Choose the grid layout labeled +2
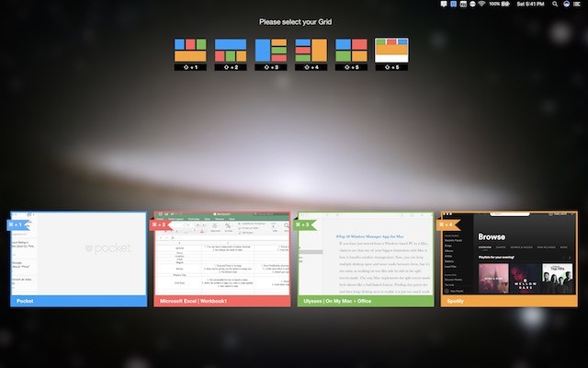Screen dimensions: 588x368 (x=231, y=52)
